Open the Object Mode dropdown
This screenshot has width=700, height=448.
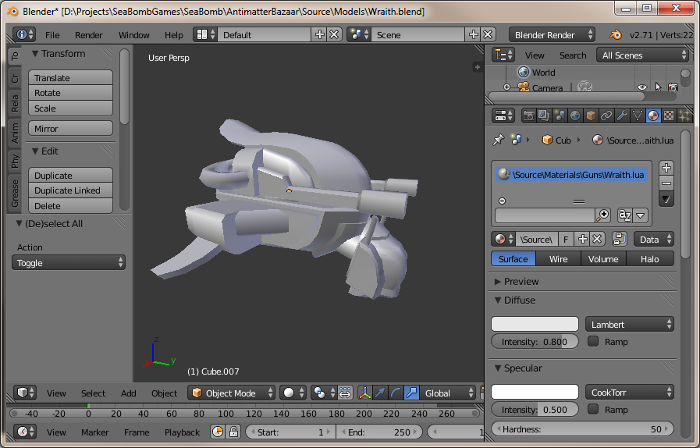(231, 393)
